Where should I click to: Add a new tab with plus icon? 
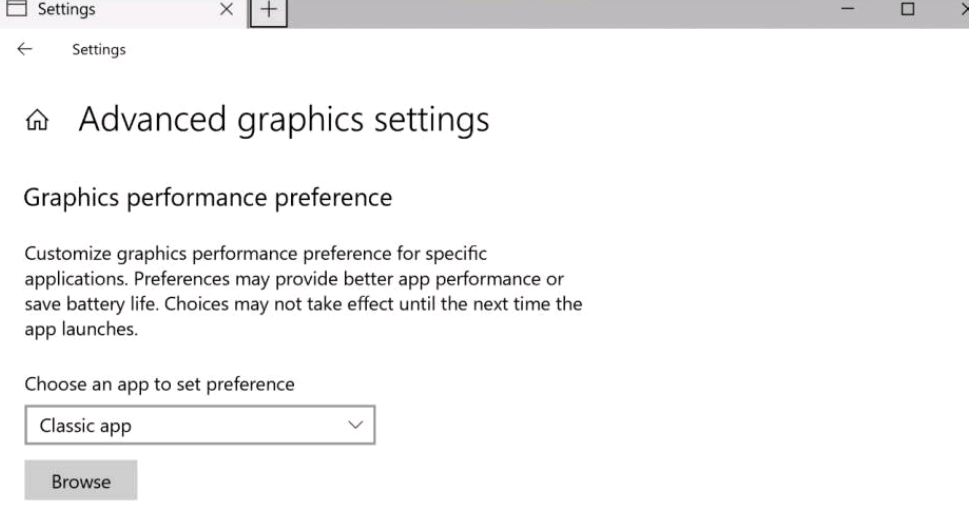[268, 11]
